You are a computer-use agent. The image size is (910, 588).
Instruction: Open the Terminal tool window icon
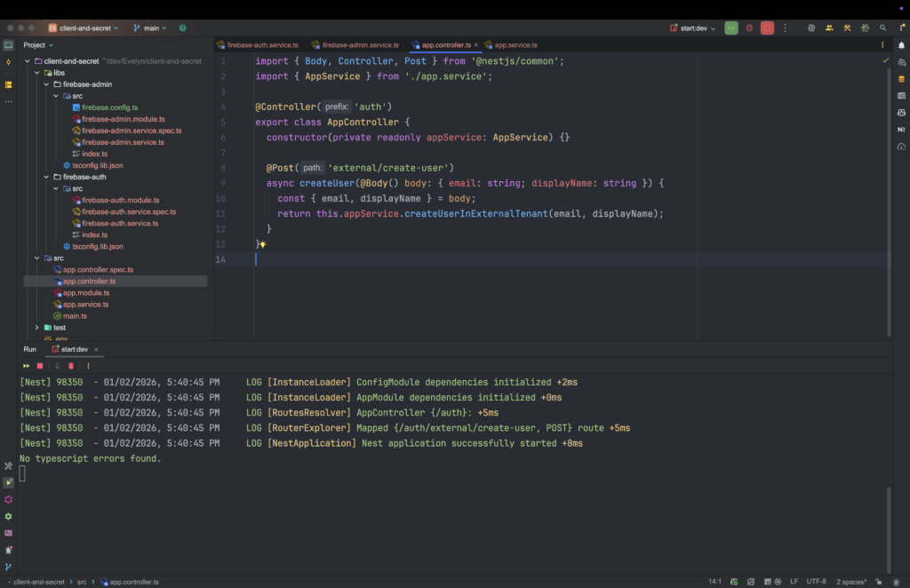coord(8,532)
